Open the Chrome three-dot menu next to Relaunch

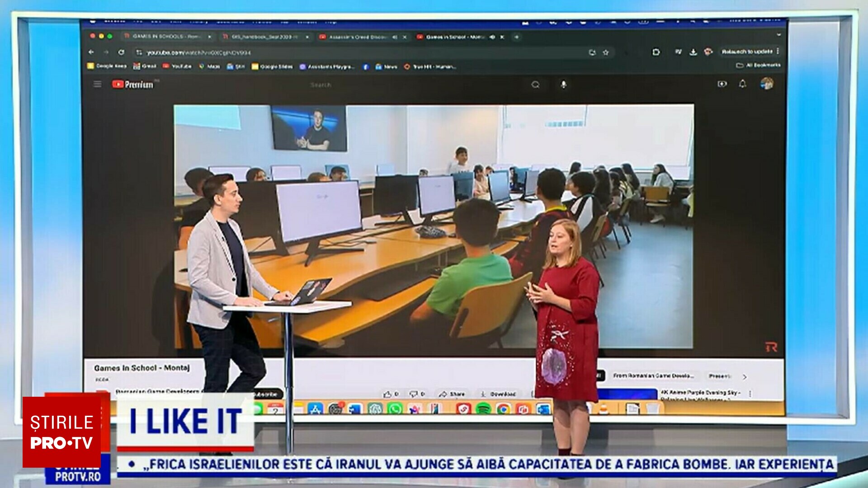tap(778, 51)
